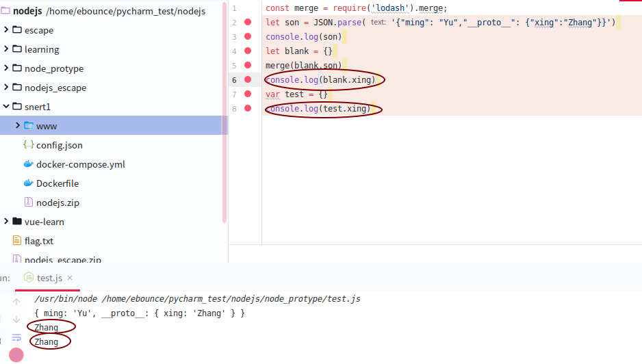Switch to test.js run tab
Image resolution: width=642 pixels, height=364 pixels.
click(x=49, y=278)
